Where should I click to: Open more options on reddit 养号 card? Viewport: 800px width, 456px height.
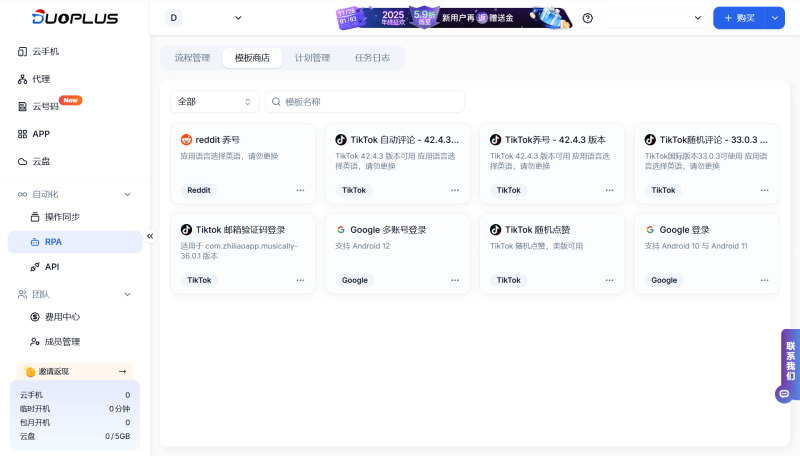(x=300, y=190)
